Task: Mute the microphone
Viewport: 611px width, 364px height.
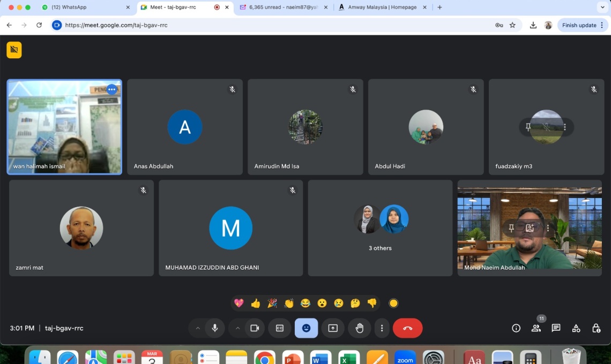Action: [x=215, y=328]
